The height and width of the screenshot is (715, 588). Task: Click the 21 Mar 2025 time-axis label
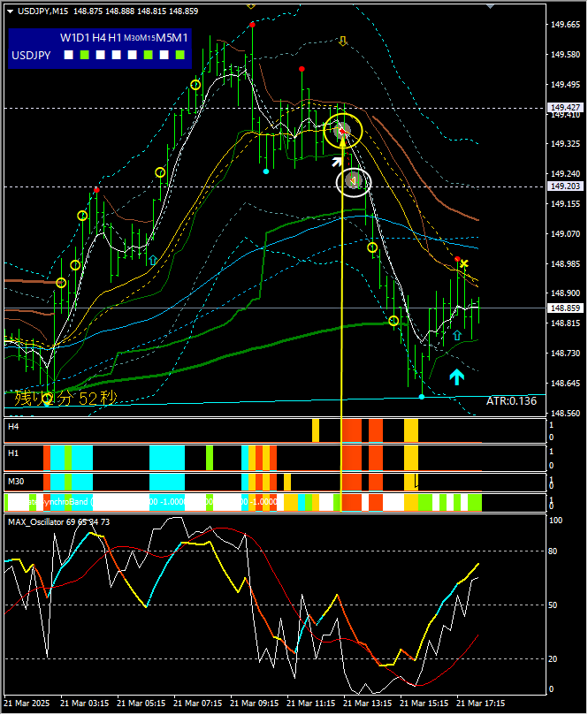27,704
